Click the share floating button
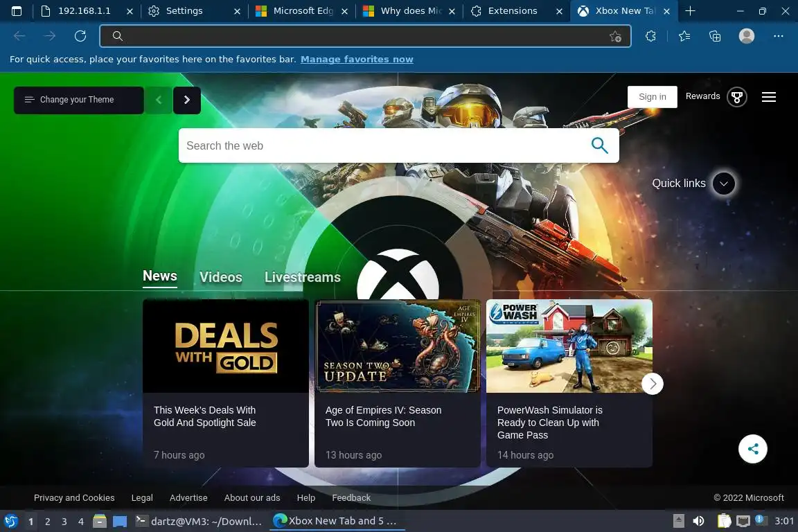This screenshot has width=798, height=532. click(753, 448)
